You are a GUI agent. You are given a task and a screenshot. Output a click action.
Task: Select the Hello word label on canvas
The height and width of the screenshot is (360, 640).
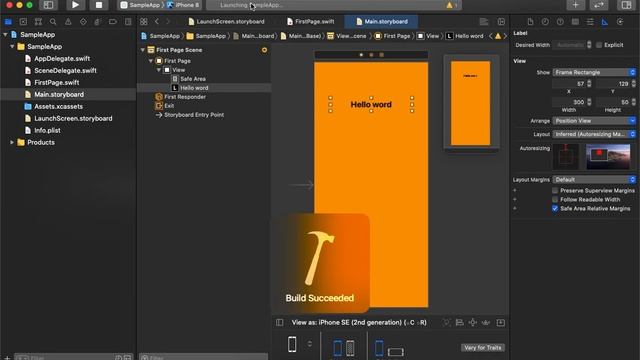pos(371,104)
